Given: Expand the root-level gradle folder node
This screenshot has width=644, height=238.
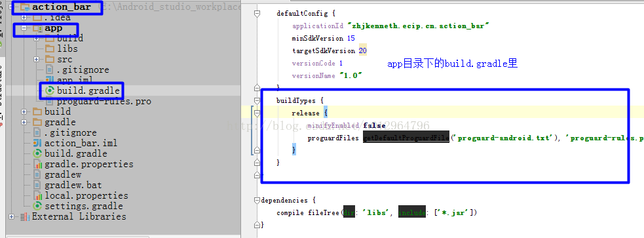Looking at the screenshot, I should pyautogui.click(x=24, y=123).
